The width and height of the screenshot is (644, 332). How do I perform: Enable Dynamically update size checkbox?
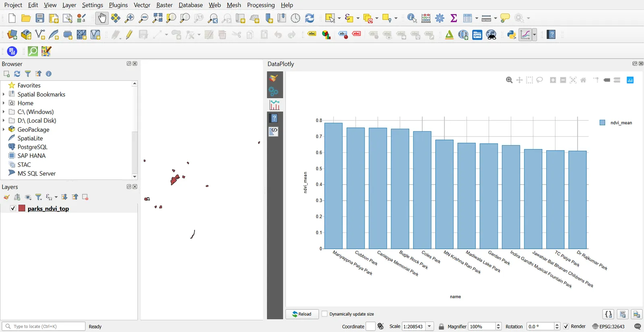coord(325,314)
